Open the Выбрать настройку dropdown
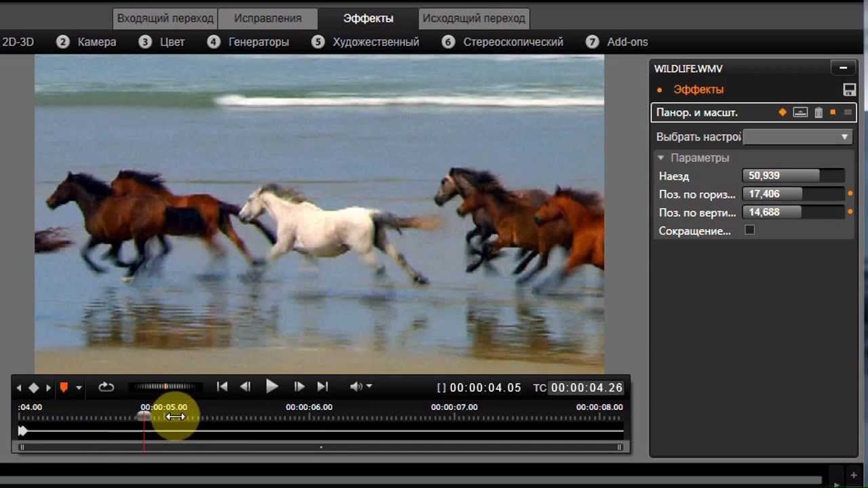Viewport: 868px width, 488px height. click(797, 137)
